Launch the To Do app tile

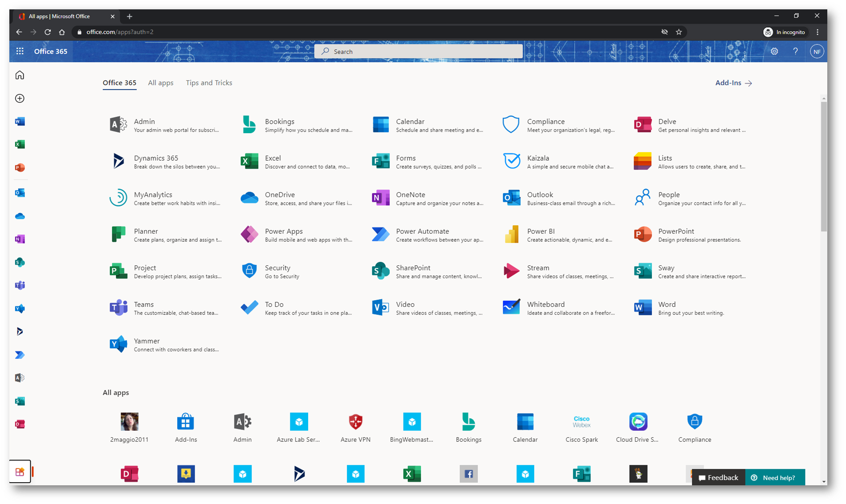[x=297, y=308]
